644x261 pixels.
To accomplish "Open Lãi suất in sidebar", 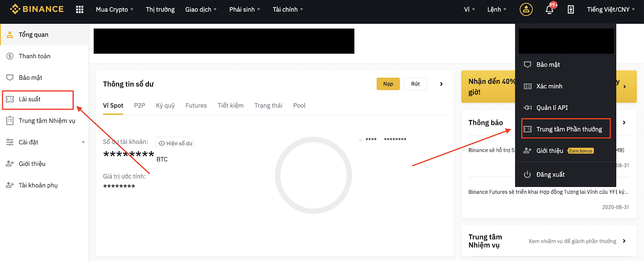I will (30, 99).
